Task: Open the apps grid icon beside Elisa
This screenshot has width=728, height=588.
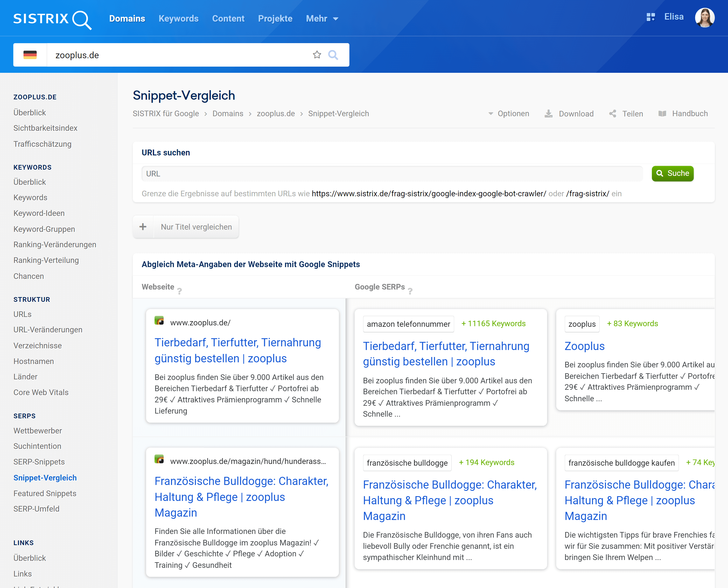Action: (650, 17)
